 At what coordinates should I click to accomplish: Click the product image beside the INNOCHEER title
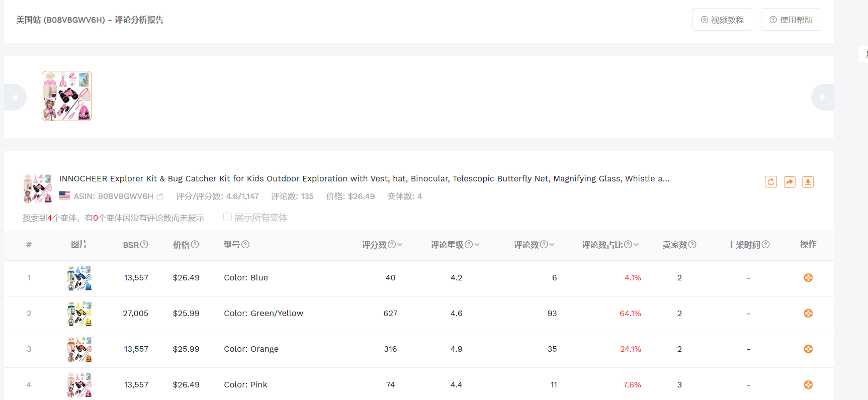38,188
